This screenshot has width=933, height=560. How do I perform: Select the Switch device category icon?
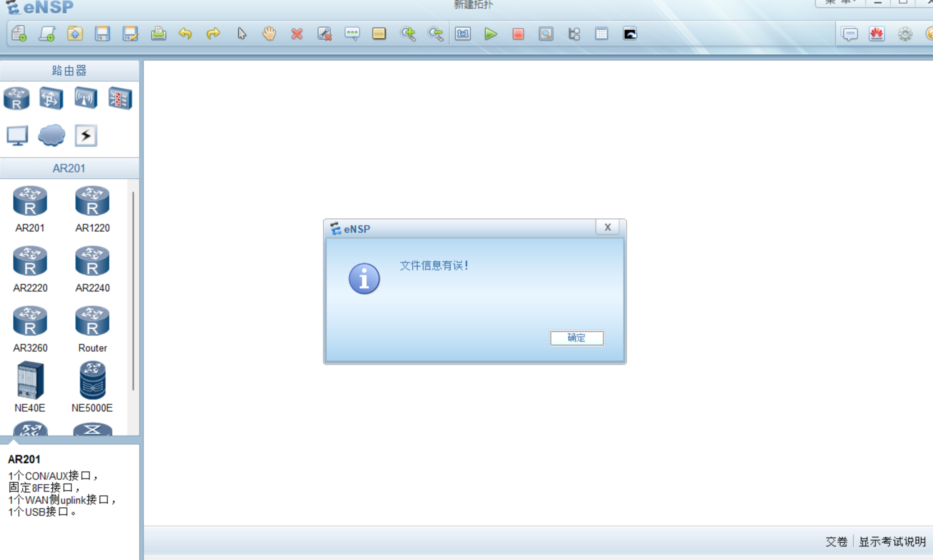pyautogui.click(x=51, y=98)
